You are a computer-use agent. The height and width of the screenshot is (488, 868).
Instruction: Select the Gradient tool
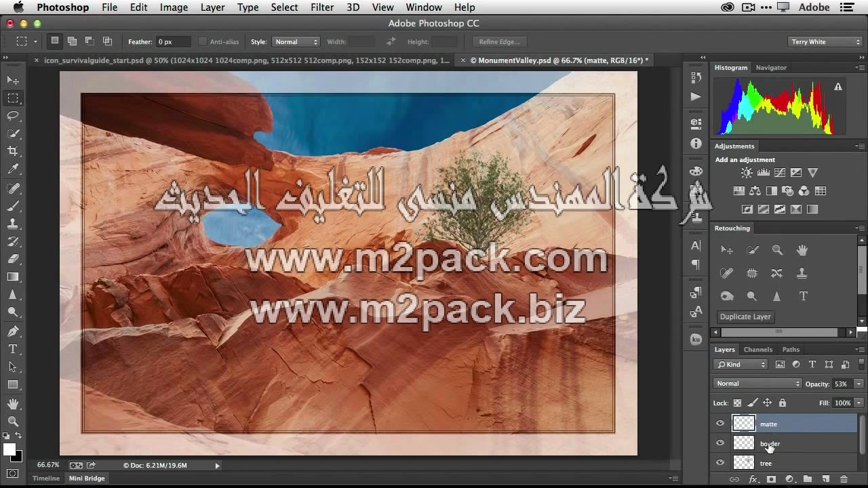(x=13, y=277)
